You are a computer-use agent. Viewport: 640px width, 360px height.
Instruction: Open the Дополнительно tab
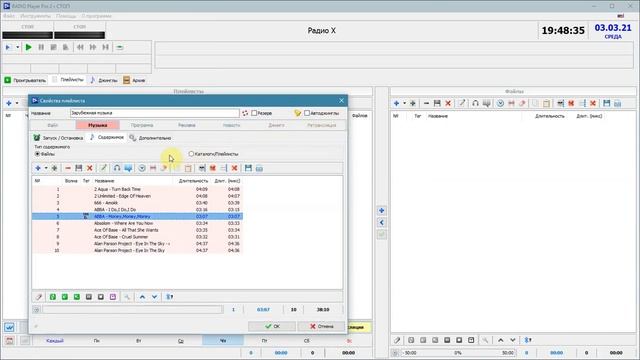click(150, 138)
